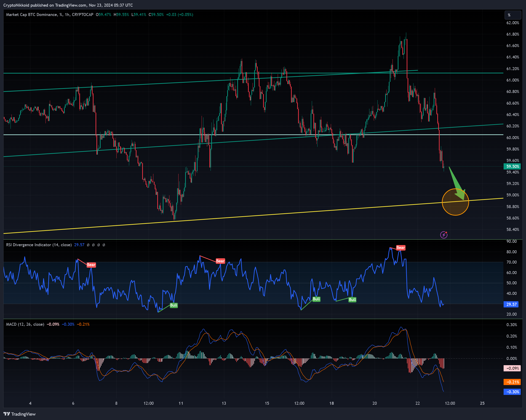Click the 58.40% price axis label

(513, 229)
